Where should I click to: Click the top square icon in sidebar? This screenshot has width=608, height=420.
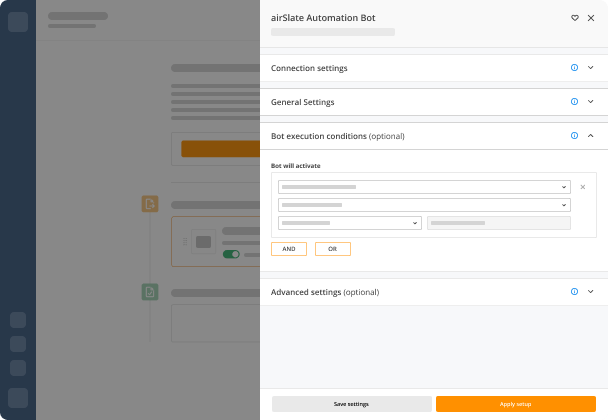18,22
